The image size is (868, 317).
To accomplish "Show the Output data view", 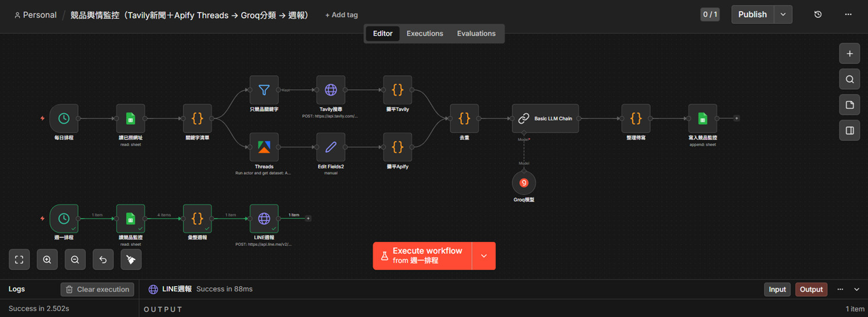I will 811,289.
